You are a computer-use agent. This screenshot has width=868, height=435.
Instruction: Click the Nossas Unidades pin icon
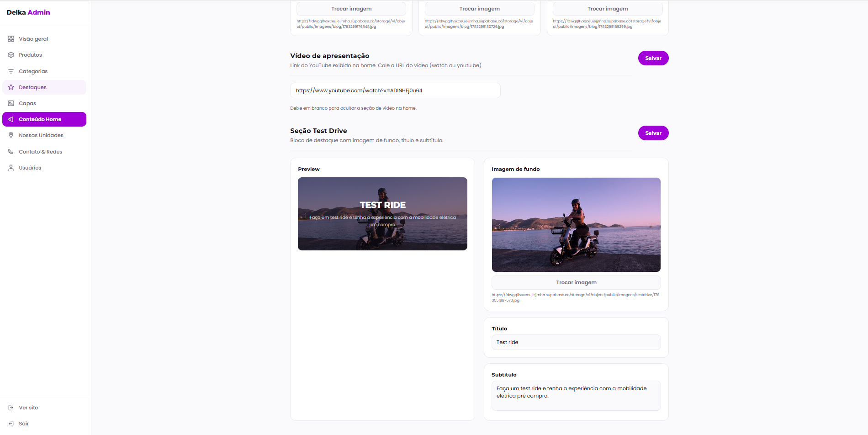(x=11, y=135)
